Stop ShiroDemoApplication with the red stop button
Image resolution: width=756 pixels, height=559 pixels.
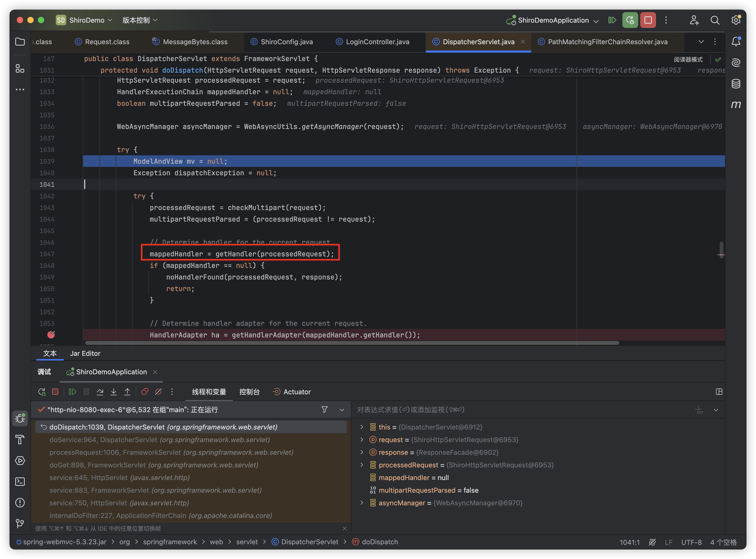[x=648, y=20]
